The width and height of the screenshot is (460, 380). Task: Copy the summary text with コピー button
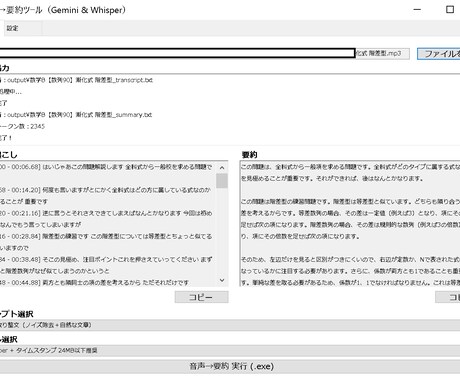pos(448,297)
